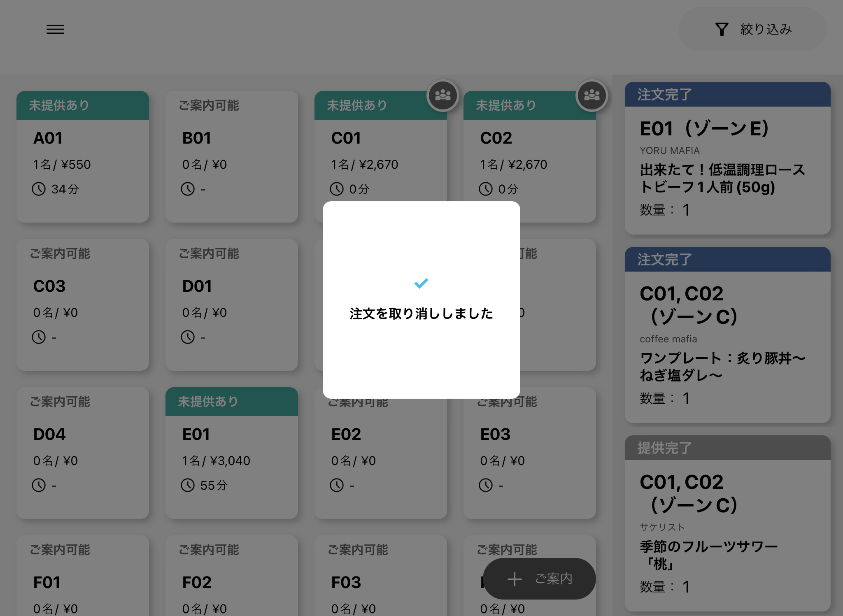Screen dimensions: 843x616
Task: Open the hamburger menu
Action: click(x=55, y=29)
